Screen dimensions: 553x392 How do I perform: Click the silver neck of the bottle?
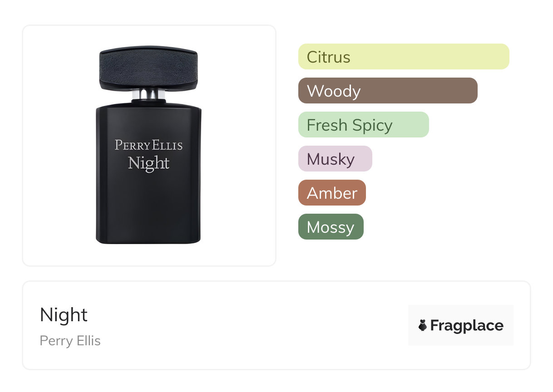(x=148, y=94)
